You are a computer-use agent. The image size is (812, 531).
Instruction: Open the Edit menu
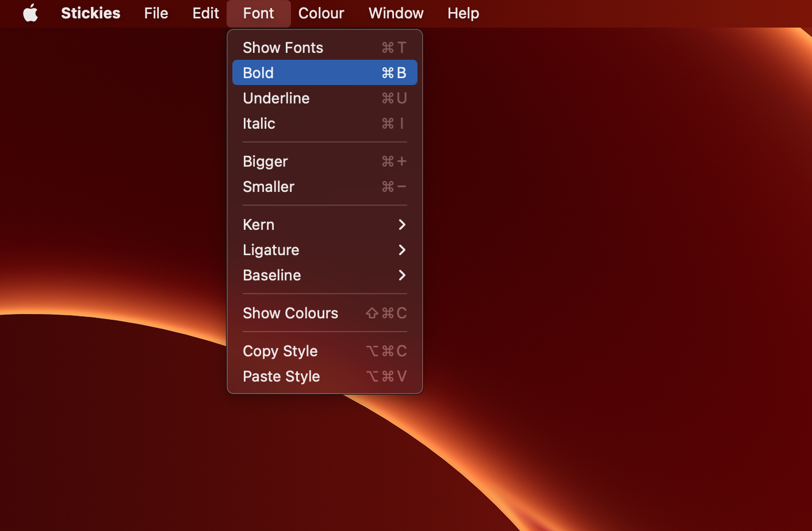[x=205, y=13]
